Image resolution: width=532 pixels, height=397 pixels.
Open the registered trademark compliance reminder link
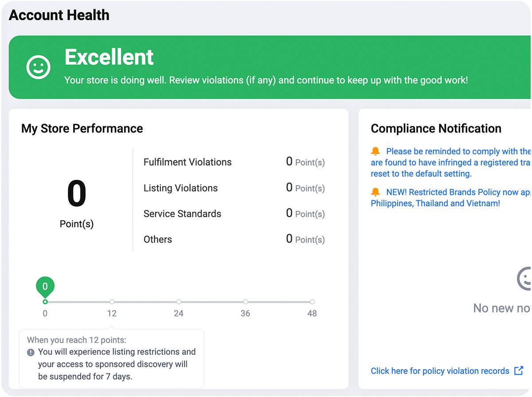pyautogui.click(x=451, y=163)
